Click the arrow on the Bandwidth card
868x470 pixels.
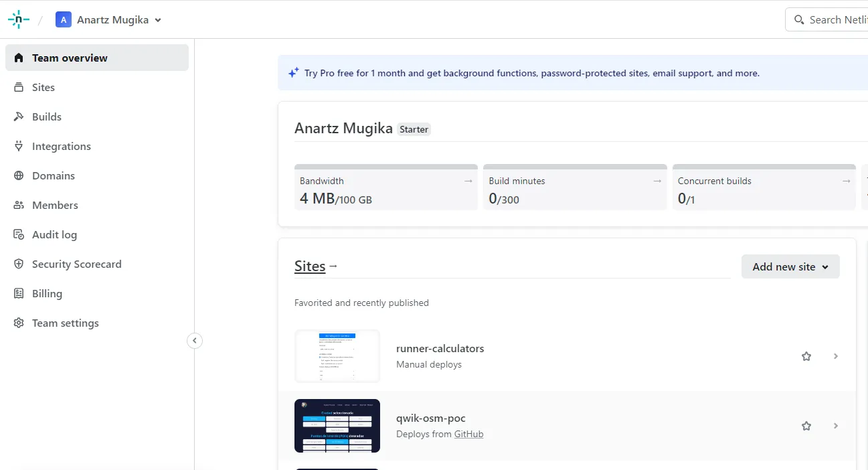[468, 181]
